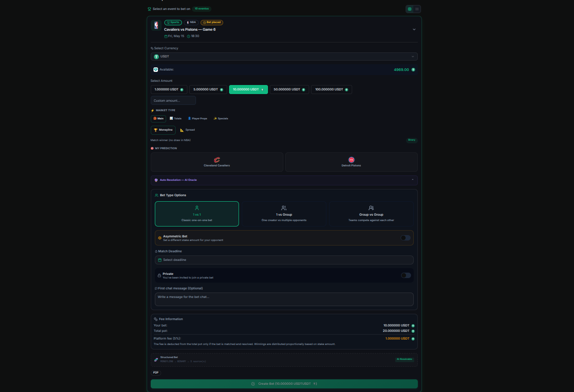Click the 4969.00 available balance value
The image size is (574, 392).
[x=402, y=70]
